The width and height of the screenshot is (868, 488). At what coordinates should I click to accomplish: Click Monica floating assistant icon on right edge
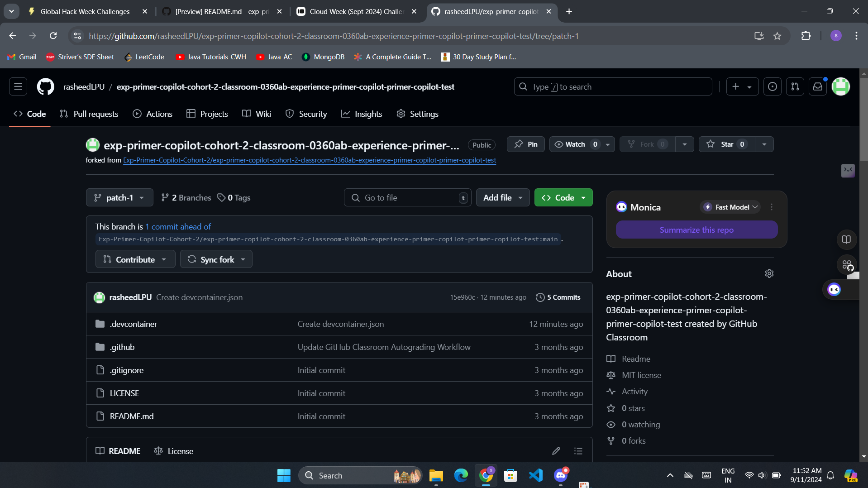(834, 289)
